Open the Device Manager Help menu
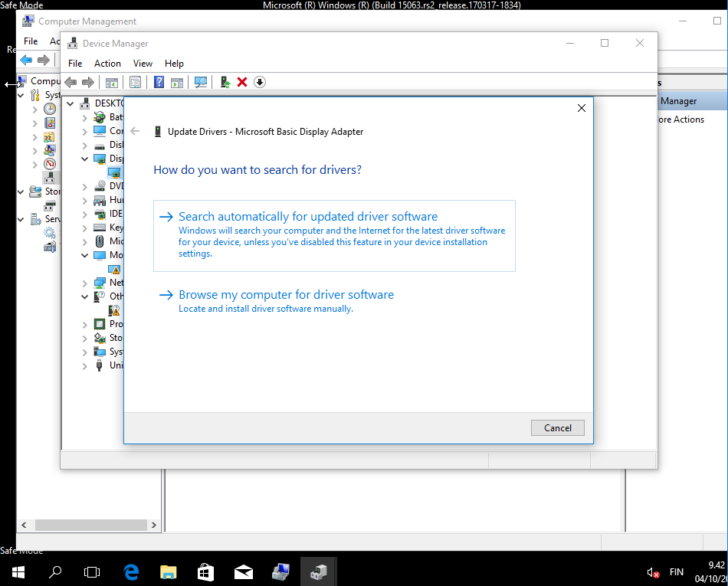The height and width of the screenshot is (586, 728). (x=174, y=63)
